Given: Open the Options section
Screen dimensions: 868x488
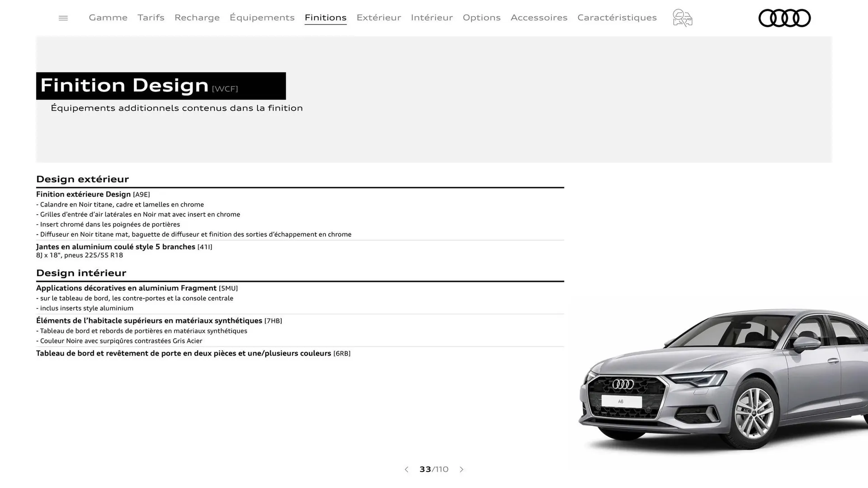Looking at the screenshot, I should 481,18.
